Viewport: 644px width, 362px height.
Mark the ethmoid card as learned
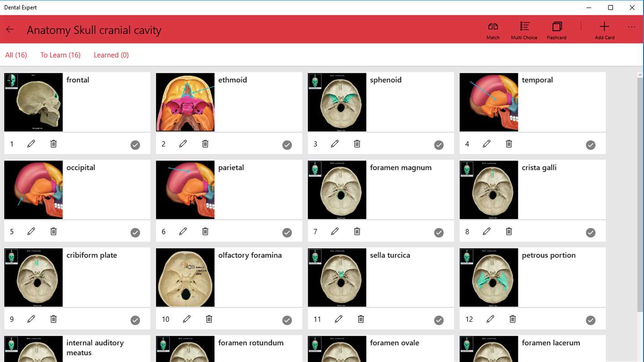pos(287,145)
